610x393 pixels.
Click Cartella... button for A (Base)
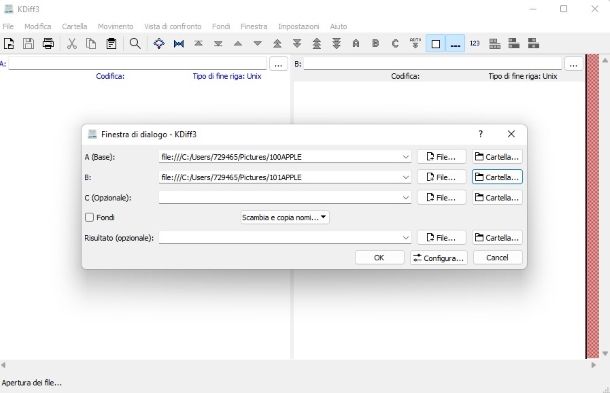497,157
